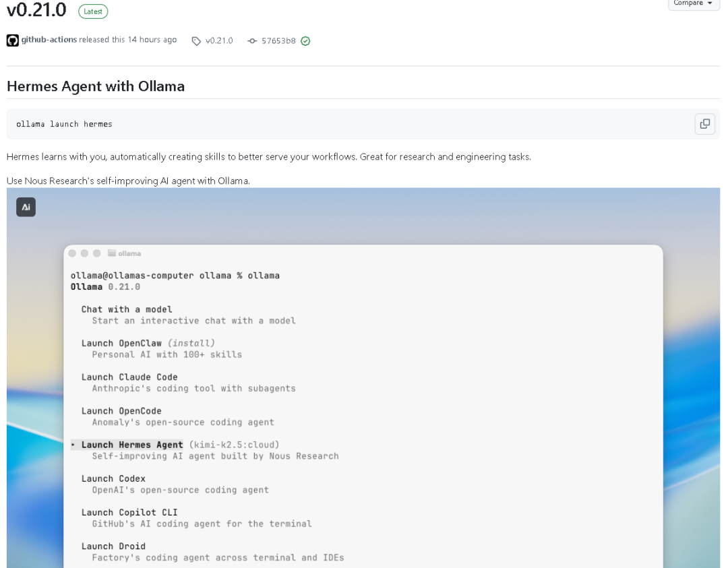Click the tag icon next to v0.21.0
This screenshot has width=728, height=568.
[196, 41]
